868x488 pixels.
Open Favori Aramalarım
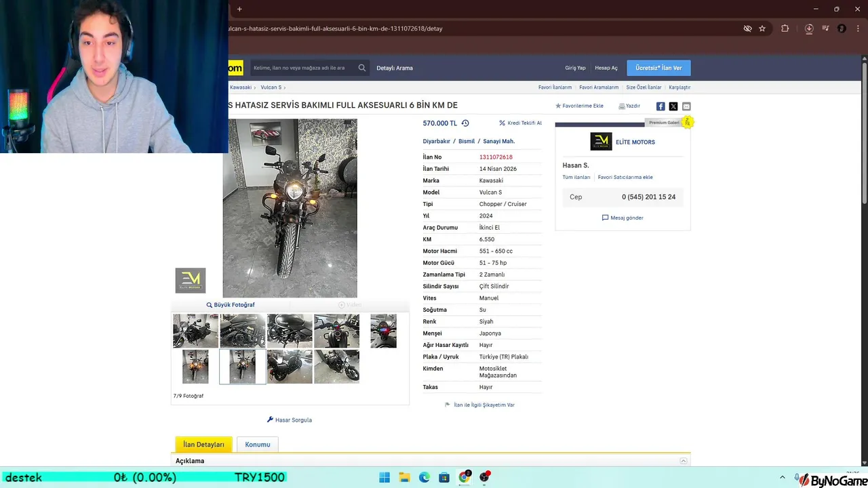[599, 87]
